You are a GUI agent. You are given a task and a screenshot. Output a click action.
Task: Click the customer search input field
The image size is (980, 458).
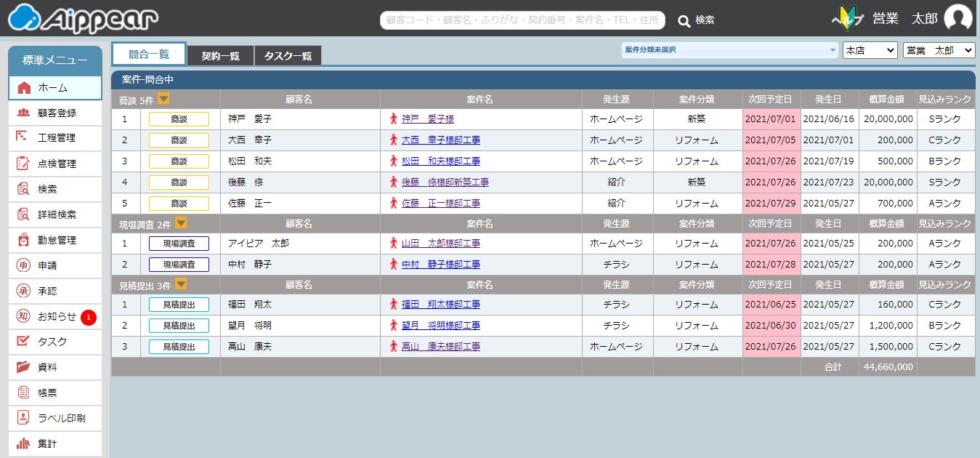pyautogui.click(x=522, y=20)
